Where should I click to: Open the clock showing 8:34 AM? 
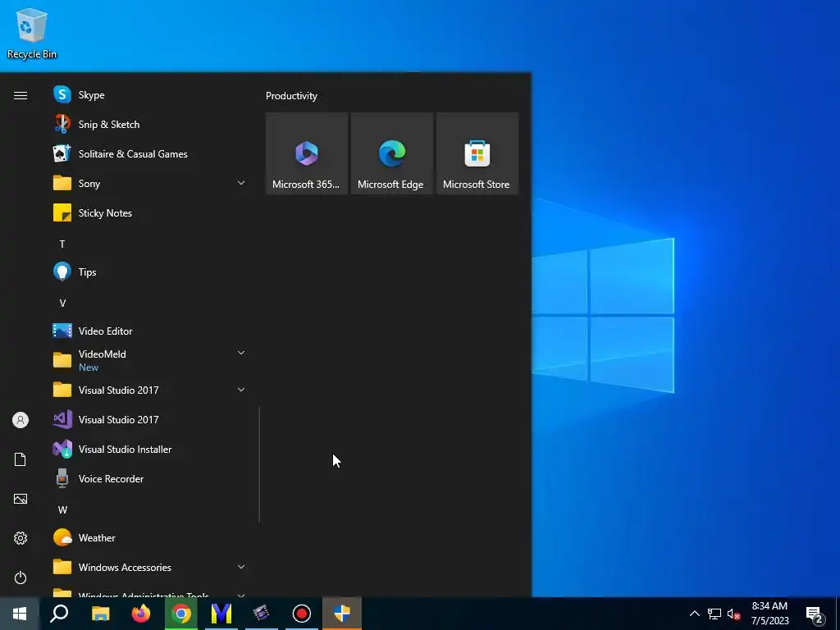coord(769,614)
